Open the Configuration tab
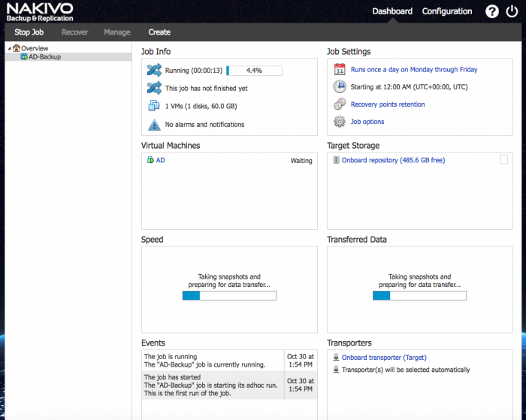Screen dimensions: 526x420 click(447, 11)
